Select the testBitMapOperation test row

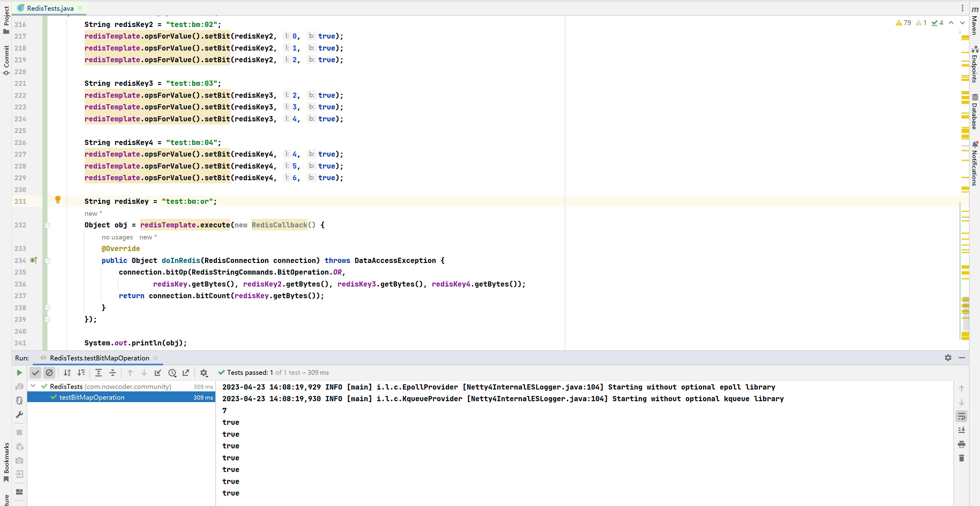click(x=121, y=397)
